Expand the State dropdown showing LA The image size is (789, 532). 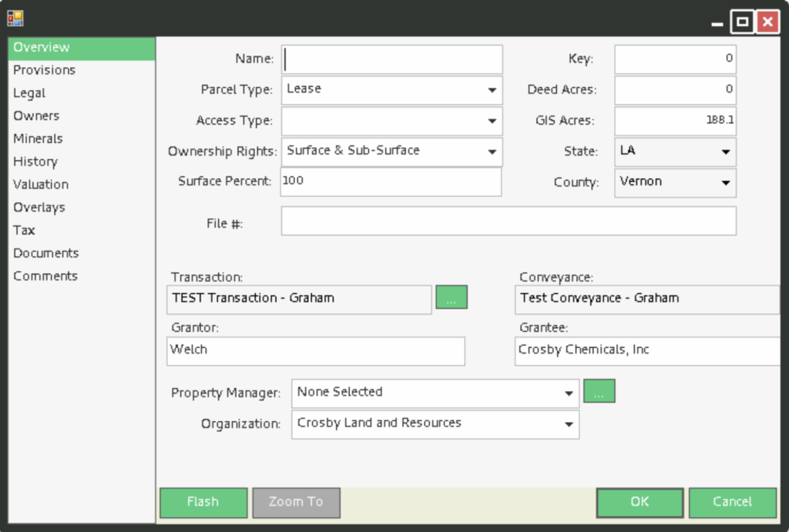coord(725,152)
